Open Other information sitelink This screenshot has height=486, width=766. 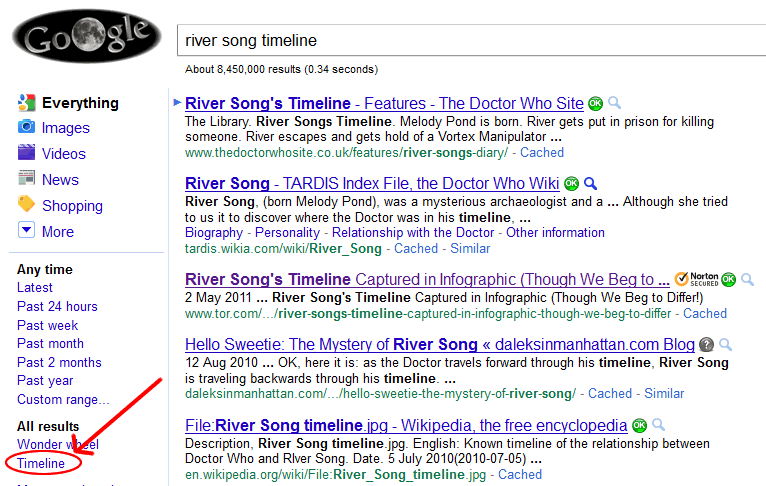[x=555, y=233]
